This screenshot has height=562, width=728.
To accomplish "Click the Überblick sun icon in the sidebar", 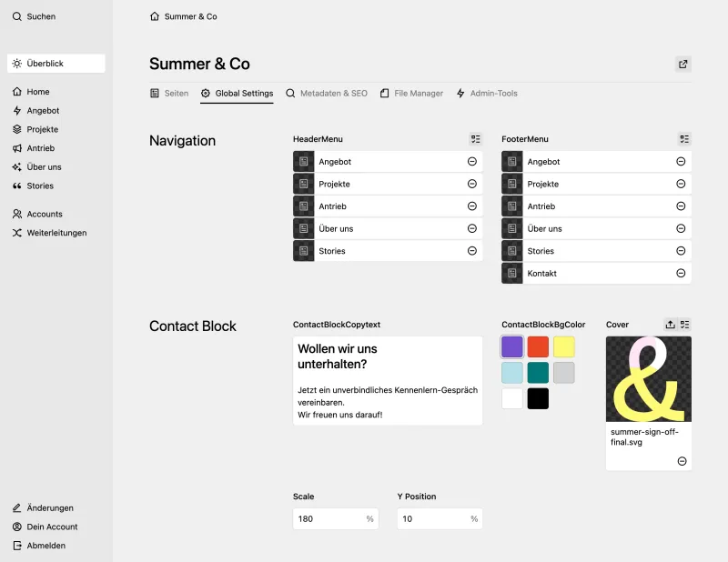I will (x=15, y=63).
